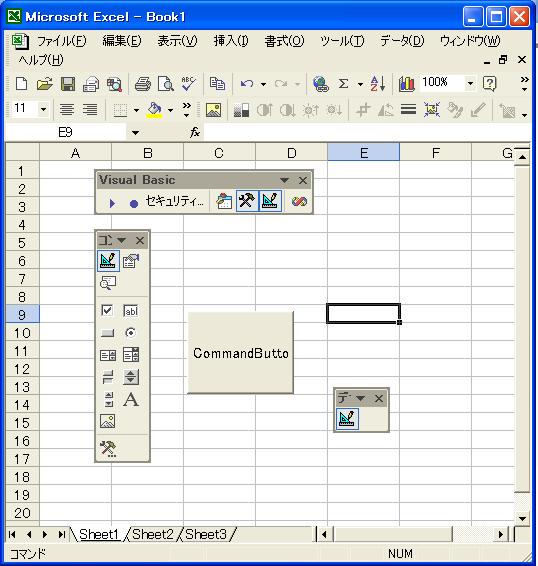The height and width of the screenshot is (566, 538).
Task: Toggle Design Mode in Visual Basic toolbar
Action: [270, 201]
